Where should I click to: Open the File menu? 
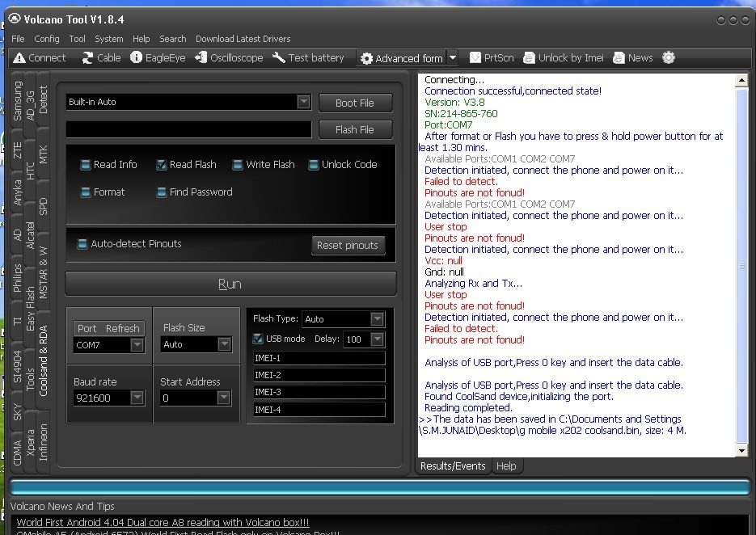(18, 39)
